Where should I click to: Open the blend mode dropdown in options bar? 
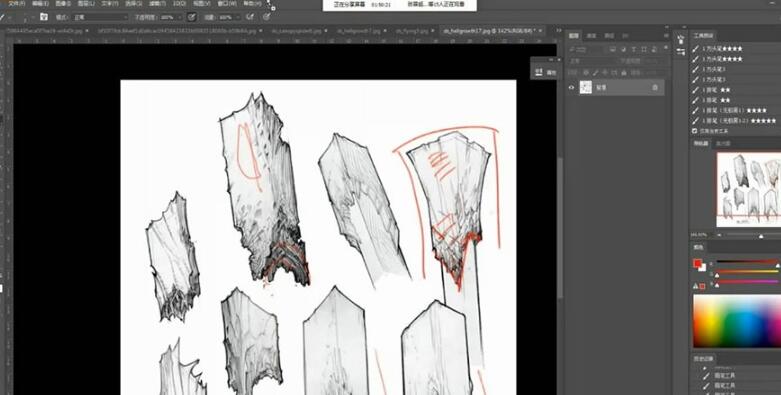click(x=100, y=17)
